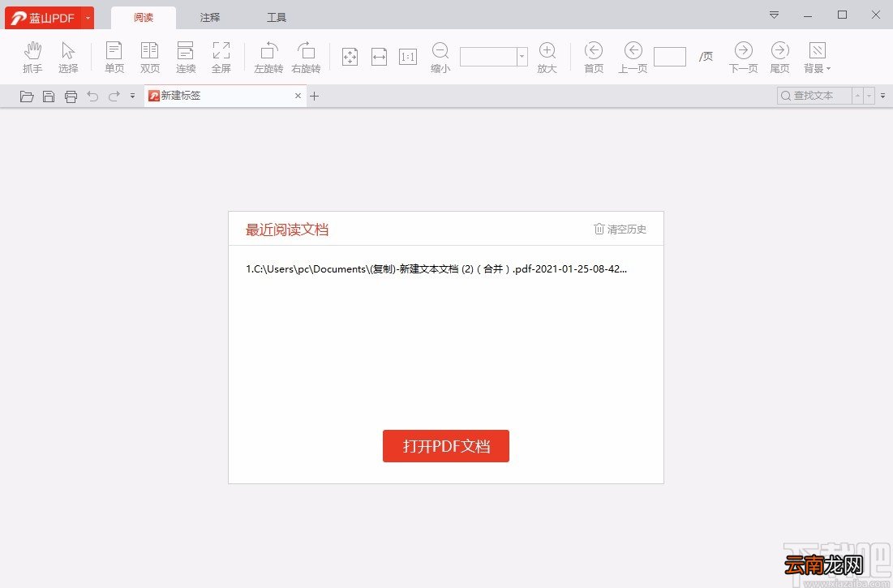Click the fit page icon
Viewport: 893px width, 588px height.
click(x=350, y=57)
